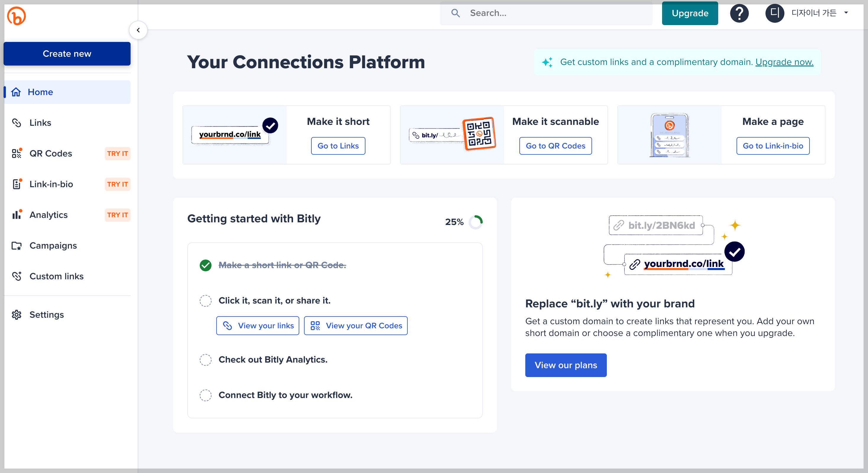Collapse the sidebar with the chevron

[x=138, y=30]
